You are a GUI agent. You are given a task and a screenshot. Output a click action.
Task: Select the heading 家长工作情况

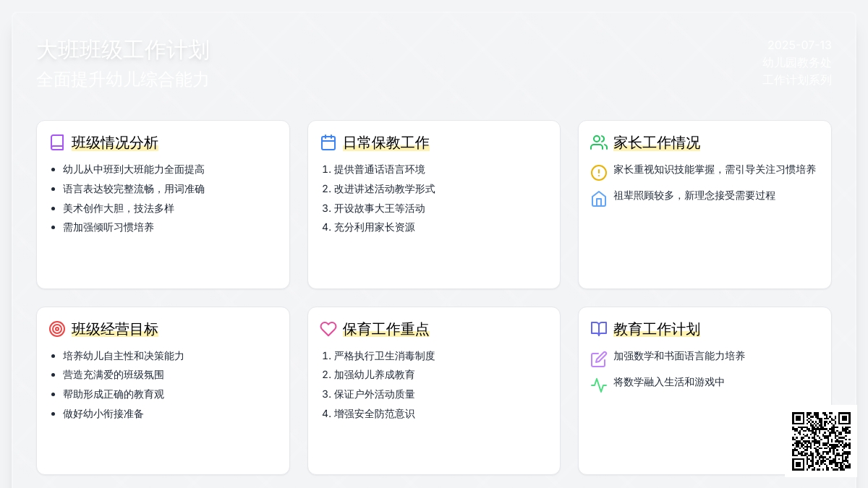[x=657, y=142]
